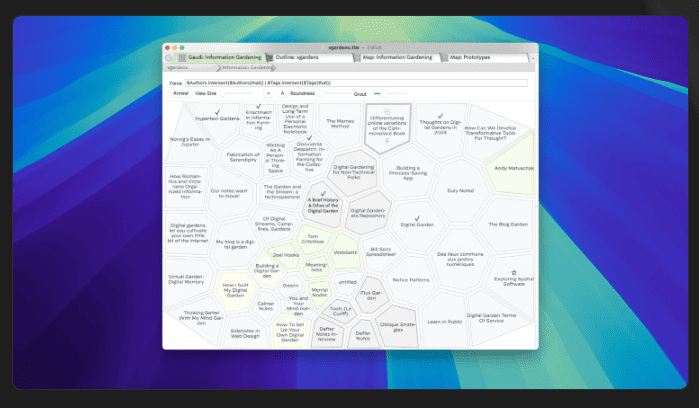
Task: Select the Weblog As A Personal Thinking Space tile
Action: point(275,158)
